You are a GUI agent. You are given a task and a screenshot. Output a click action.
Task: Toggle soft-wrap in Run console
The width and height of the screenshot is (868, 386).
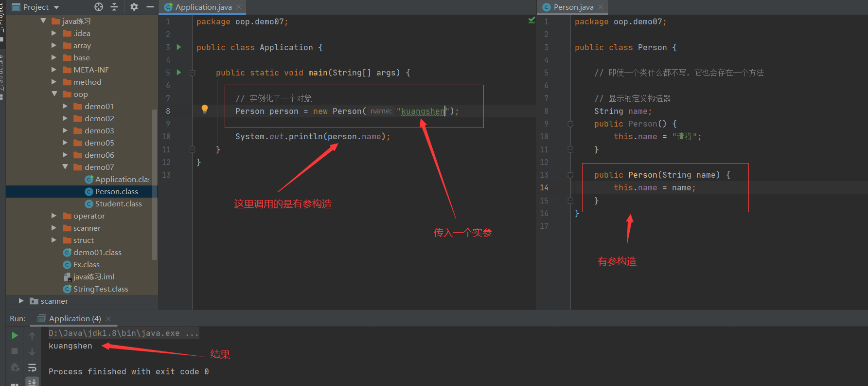pyautogui.click(x=32, y=368)
